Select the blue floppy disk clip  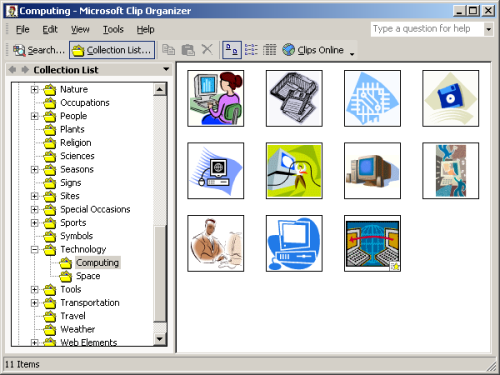click(x=451, y=98)
